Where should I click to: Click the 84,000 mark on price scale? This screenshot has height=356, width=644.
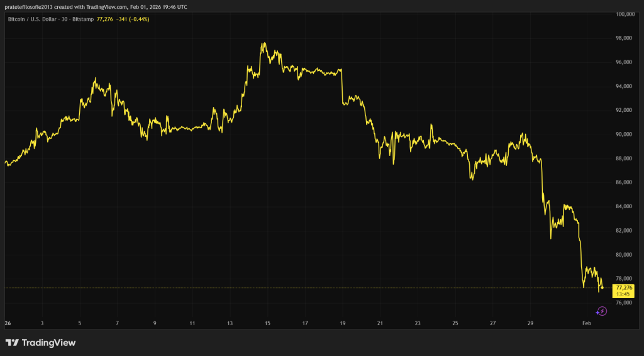624,206
